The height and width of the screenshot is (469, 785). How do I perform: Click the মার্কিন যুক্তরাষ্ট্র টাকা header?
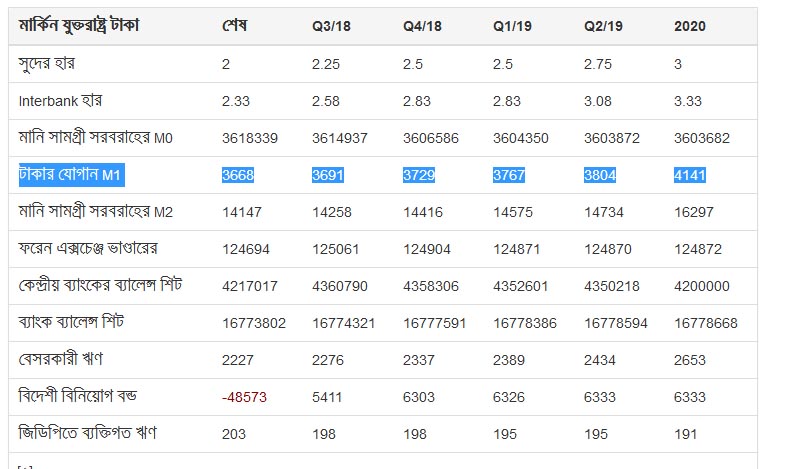(79, 25)
